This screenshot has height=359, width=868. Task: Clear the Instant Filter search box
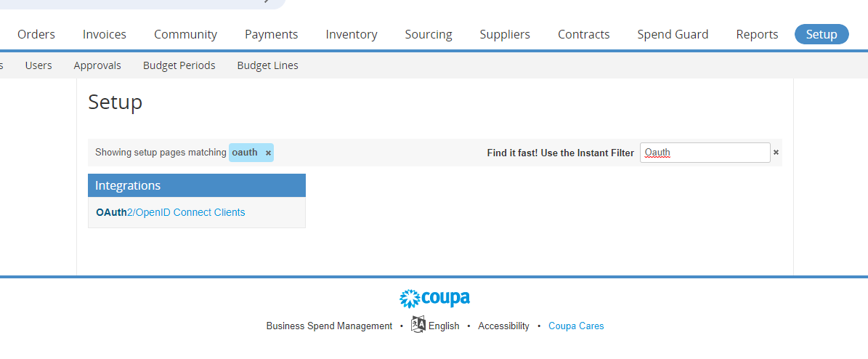[x=776, y=153]
